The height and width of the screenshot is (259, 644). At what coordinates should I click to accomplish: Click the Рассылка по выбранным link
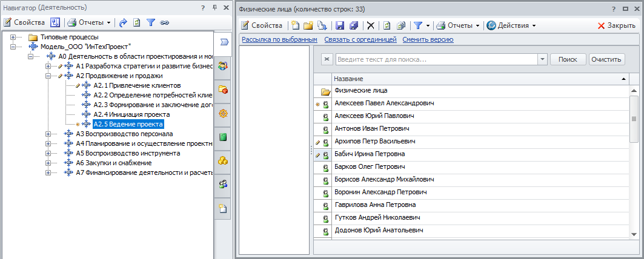tap(279, 40)
